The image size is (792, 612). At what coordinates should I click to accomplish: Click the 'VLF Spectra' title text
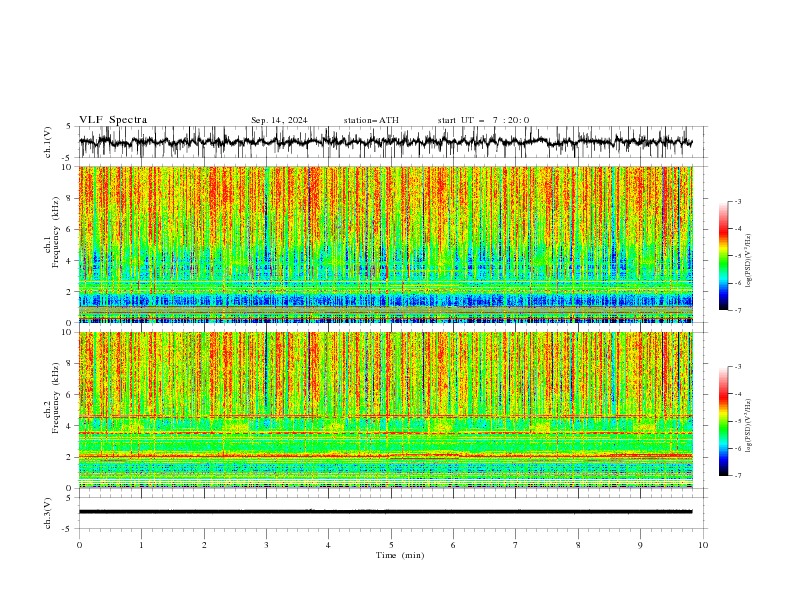(113, 120)
